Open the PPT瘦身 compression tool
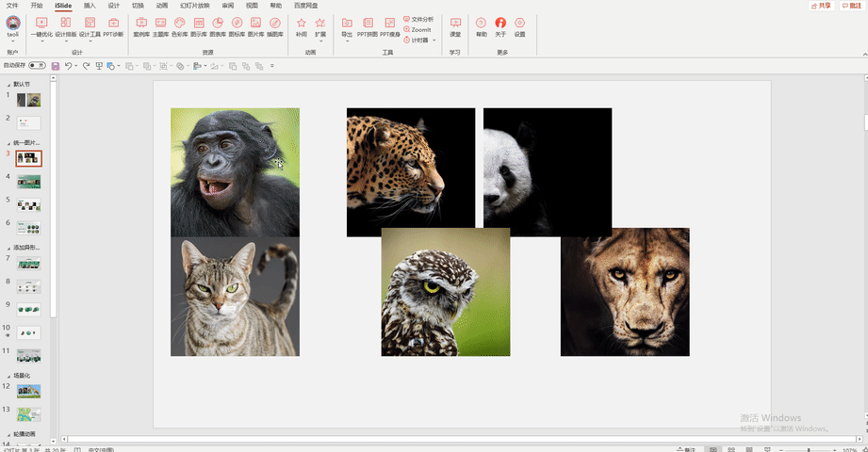The width and height of the screenshot is (868, 452). coord(390,26)
